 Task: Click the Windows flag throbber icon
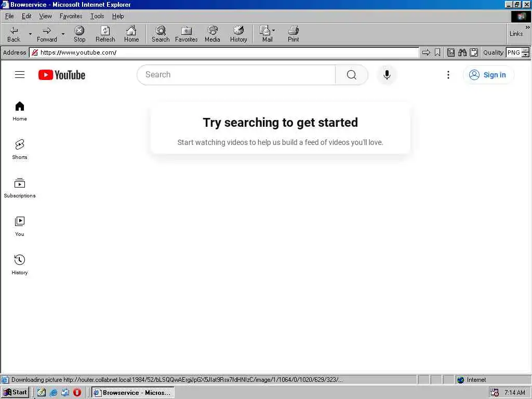point(521,16)
